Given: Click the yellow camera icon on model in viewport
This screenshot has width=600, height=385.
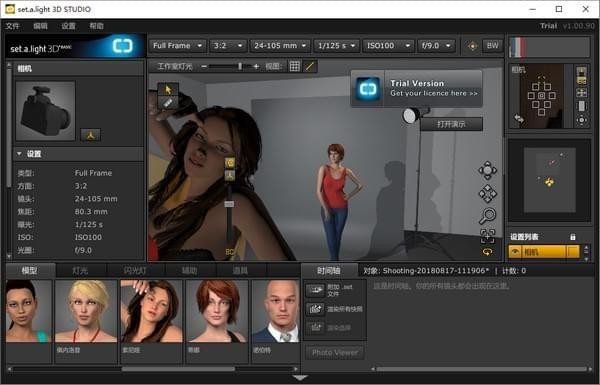Looking at the screenshot, I should pos(230,163).
